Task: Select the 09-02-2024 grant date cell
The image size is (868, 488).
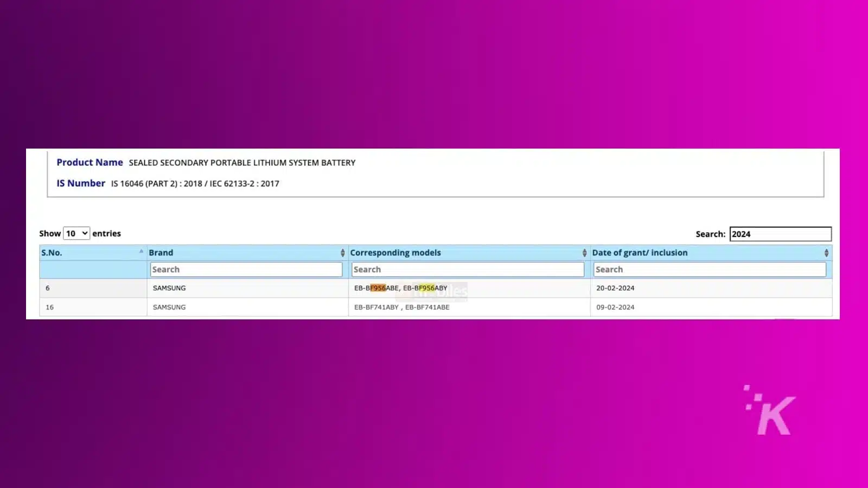Action: 615,307
